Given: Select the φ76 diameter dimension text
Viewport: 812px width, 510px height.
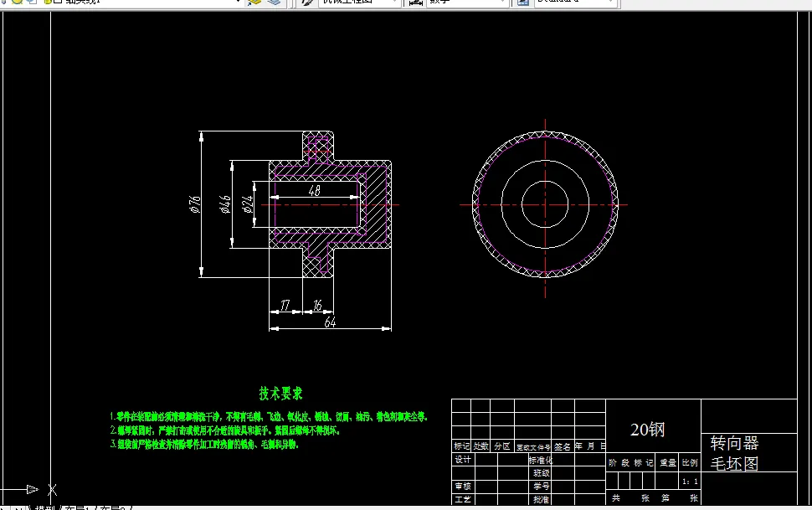Looking at the screenshot, I should [195, 204].
